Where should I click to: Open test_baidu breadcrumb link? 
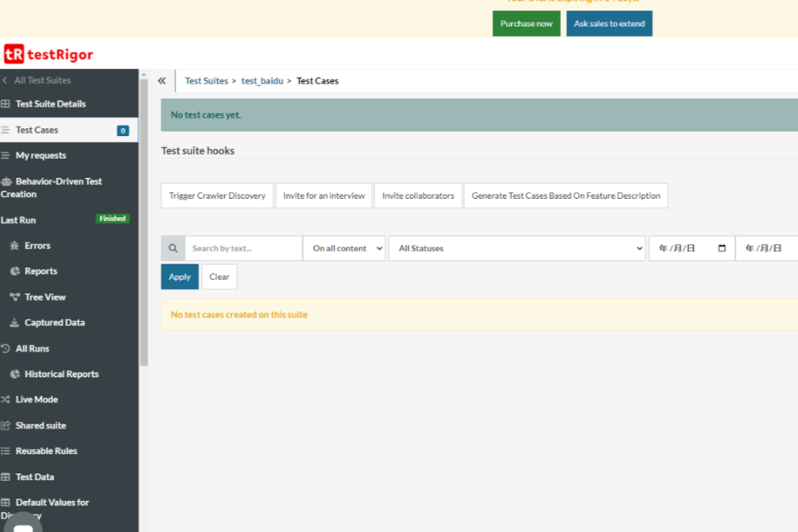click(262, 81)
